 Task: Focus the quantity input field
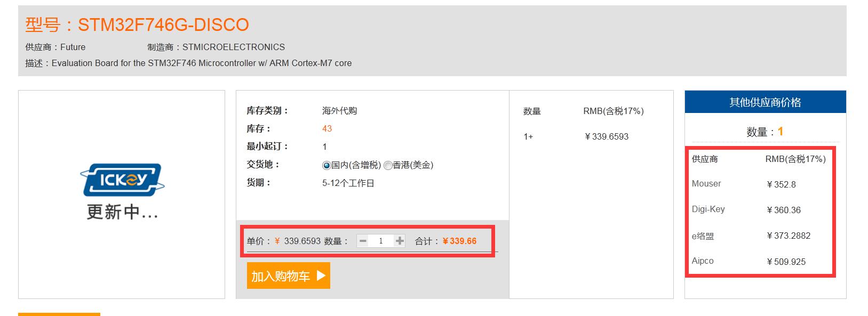[x=381, y=241]
